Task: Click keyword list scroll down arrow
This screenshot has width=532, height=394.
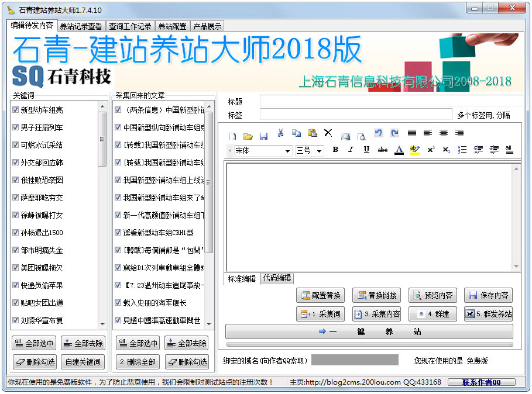Action: [102, 324]
